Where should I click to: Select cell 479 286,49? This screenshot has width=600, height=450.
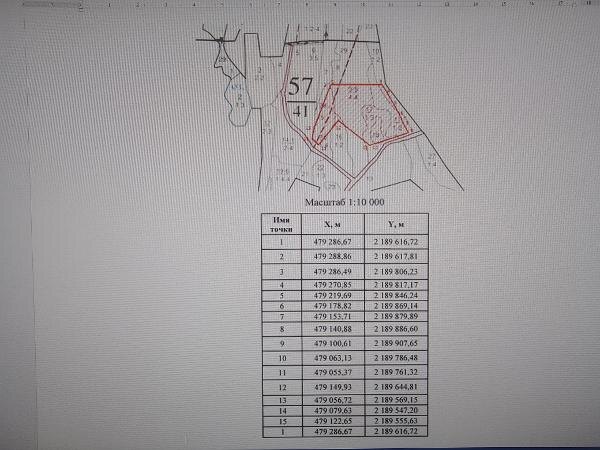333,272
